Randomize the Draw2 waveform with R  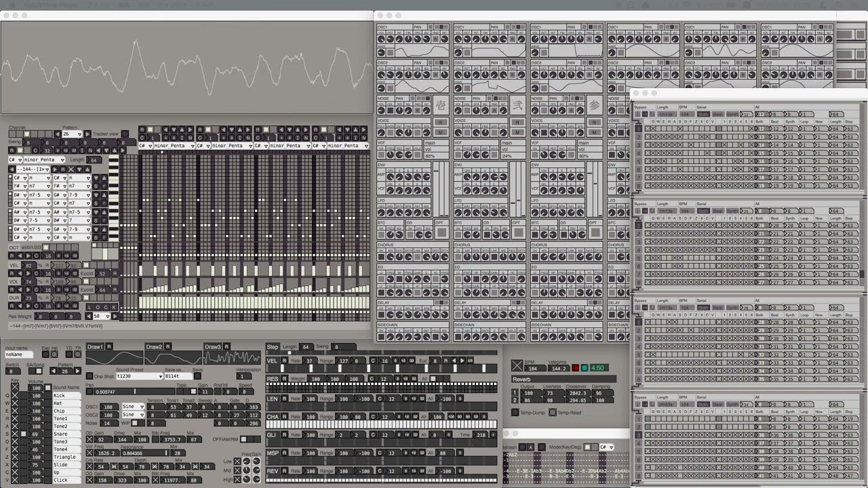pos(167,347)
